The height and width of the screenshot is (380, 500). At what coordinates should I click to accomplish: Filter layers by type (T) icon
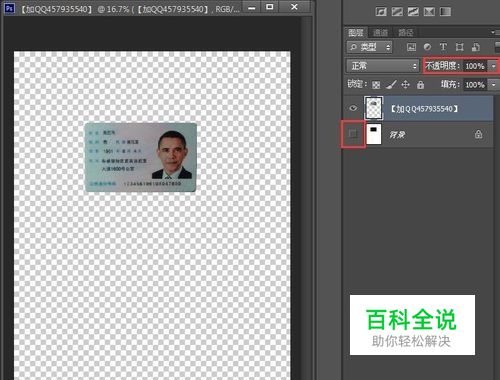coord(443,47)
